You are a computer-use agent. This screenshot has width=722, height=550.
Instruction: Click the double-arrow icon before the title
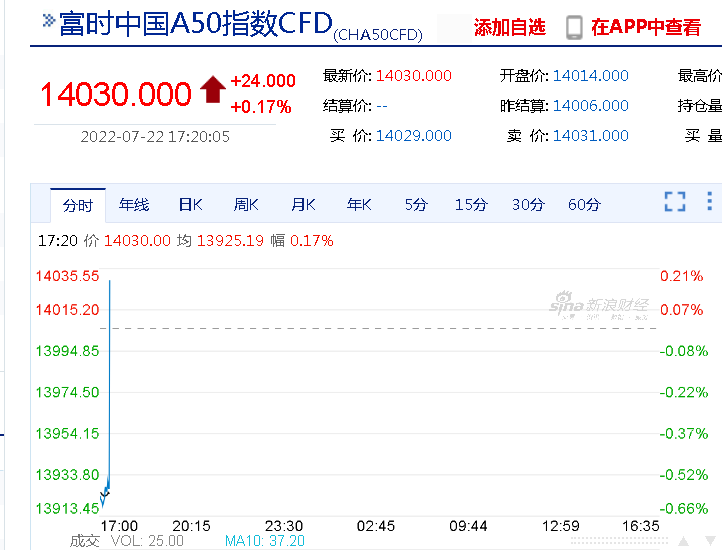[x=49, y=20]
